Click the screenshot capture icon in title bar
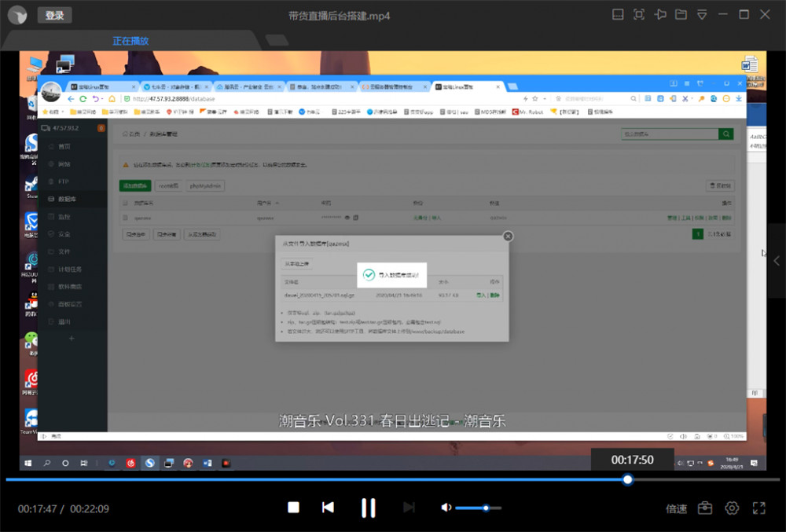786x532 pixels. point(639,15)
